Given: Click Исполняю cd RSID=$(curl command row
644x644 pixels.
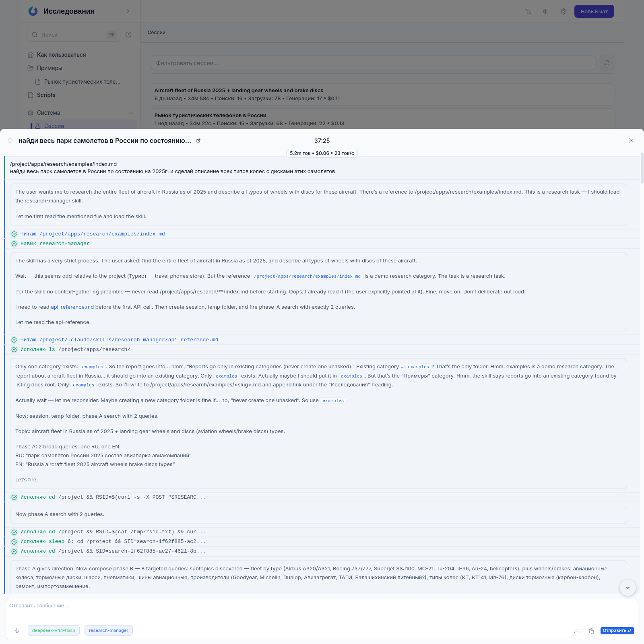Looking at the screenshot, I should (x=322, y=497).
